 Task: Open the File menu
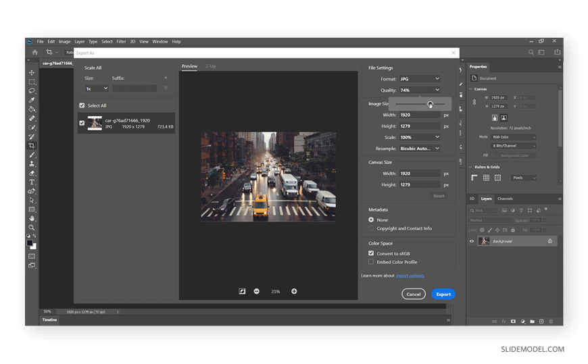(40, 42)
